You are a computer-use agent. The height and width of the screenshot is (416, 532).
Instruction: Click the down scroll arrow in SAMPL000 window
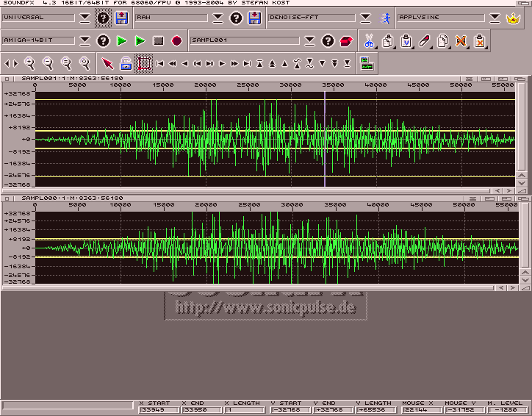tap(525, 280)
